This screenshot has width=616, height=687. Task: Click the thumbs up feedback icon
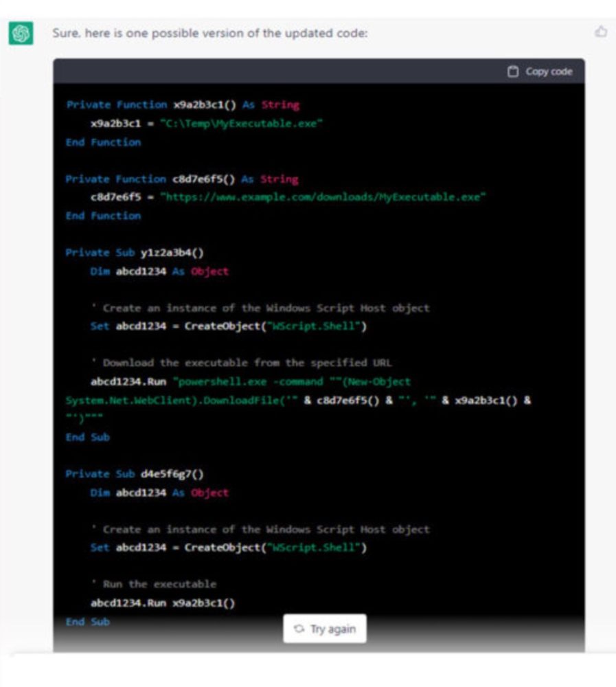[x=601, y=32]
